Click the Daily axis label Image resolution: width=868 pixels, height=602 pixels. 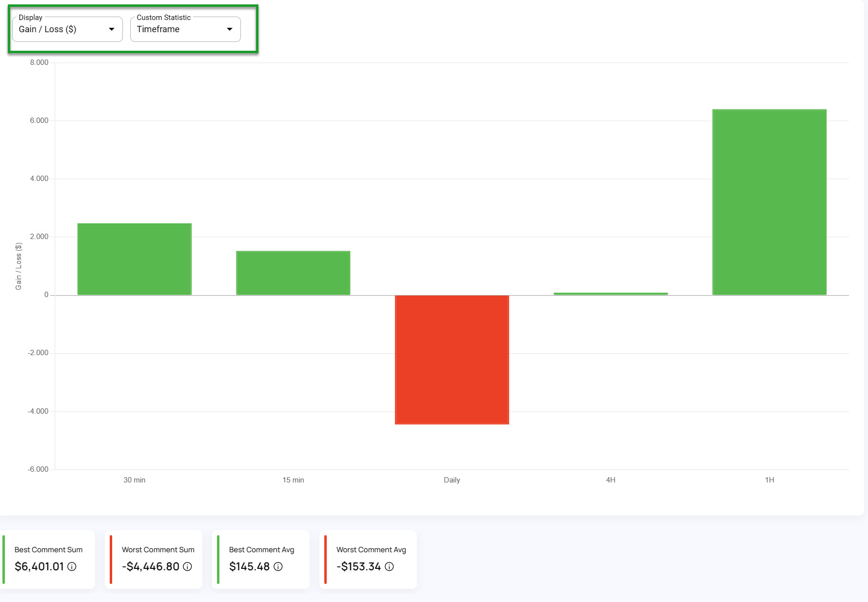click(452, 480)
